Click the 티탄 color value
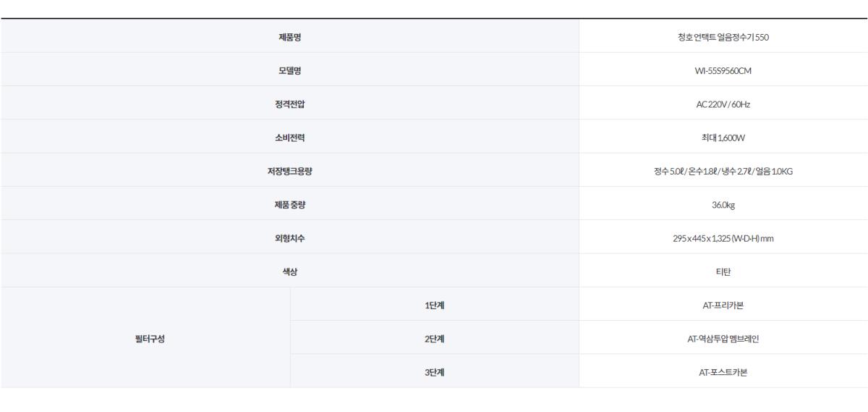Screen dimensions: 868x412 (723, 272)
